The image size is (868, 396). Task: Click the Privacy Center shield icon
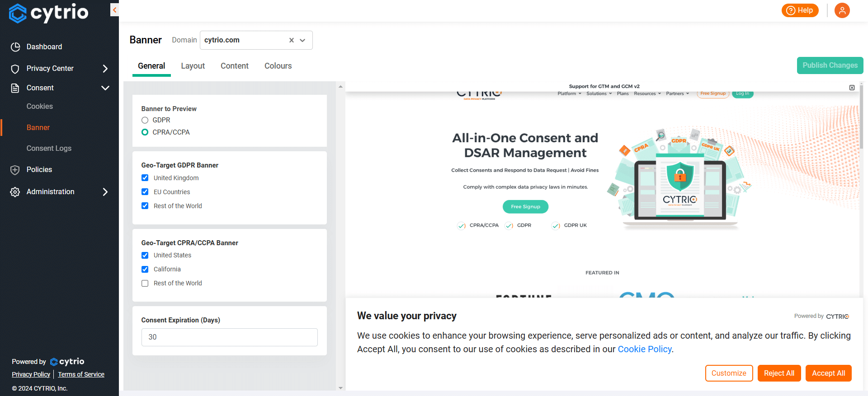[15, 68]
